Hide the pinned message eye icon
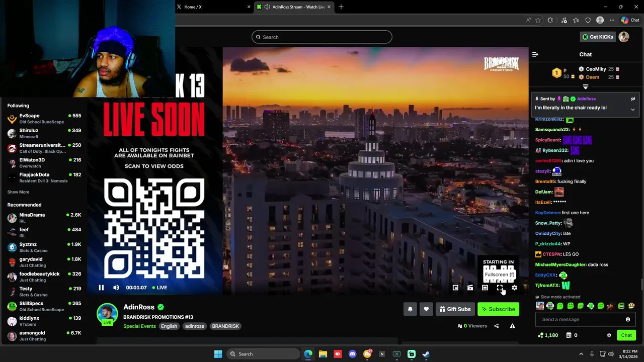The height and width of the screenshot is (362, 644). (x=633, y=99)
